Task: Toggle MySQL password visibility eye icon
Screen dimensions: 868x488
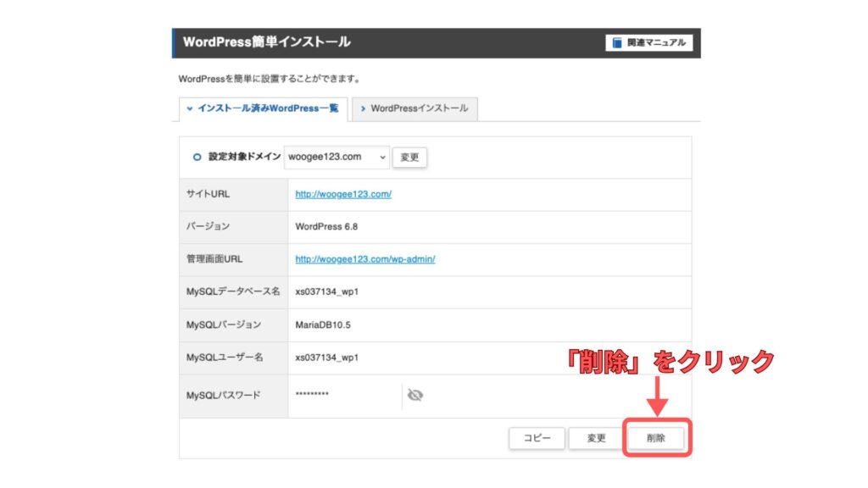Action: pyautogui.click(x=415, y=395)
